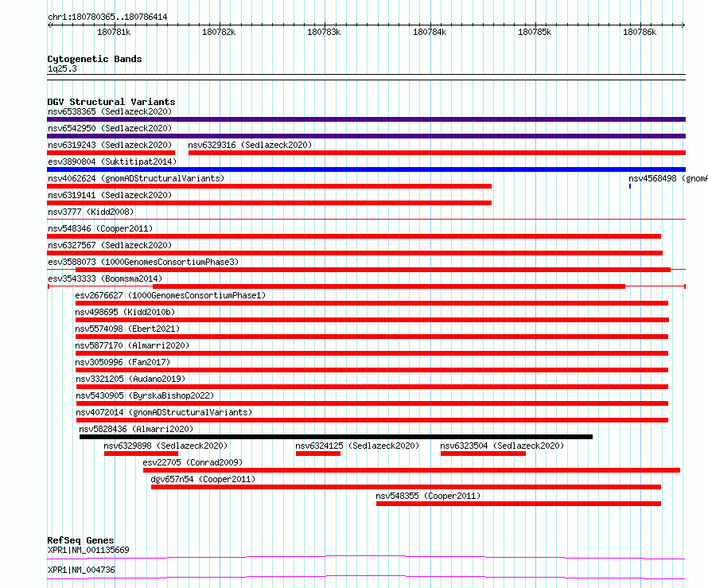The height and width of the screenshot is (588, 708).
Task: Select the black bar under nsv5828436
Action: 336,437
